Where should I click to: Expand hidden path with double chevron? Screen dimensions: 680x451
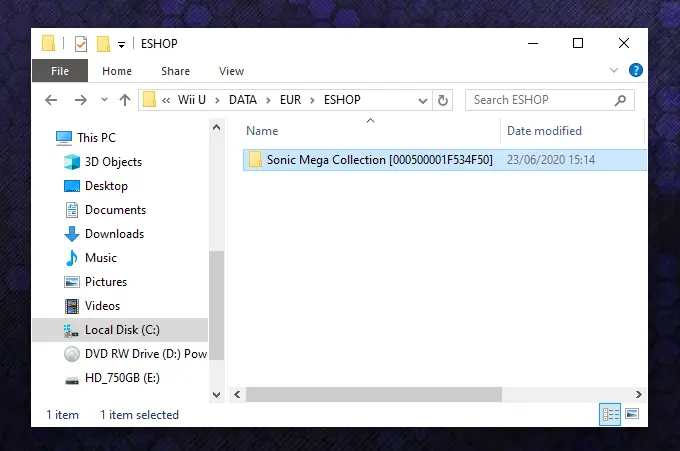point(166,100)
